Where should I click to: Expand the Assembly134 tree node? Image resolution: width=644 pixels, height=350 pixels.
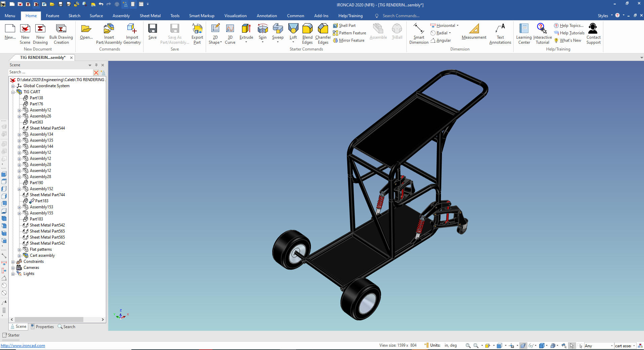(19, 135)
